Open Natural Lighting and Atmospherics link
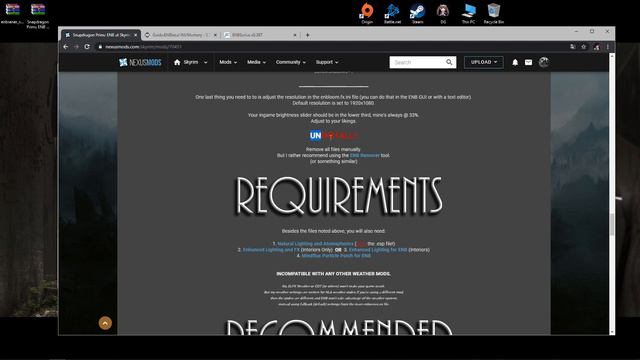Viewport: 640px width, 360px height. 315,244
